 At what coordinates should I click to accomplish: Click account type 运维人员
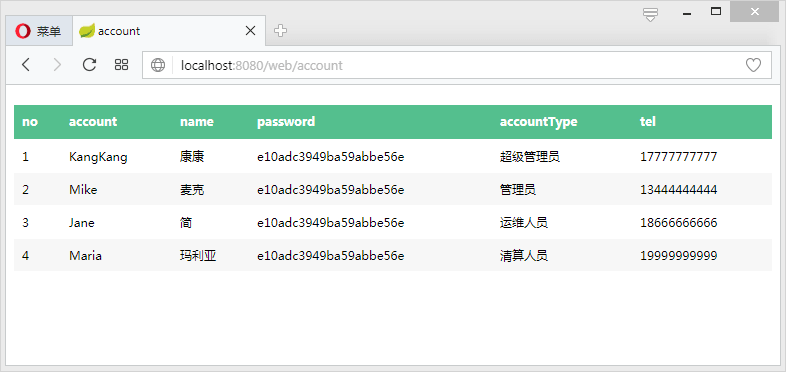(524, 223)
